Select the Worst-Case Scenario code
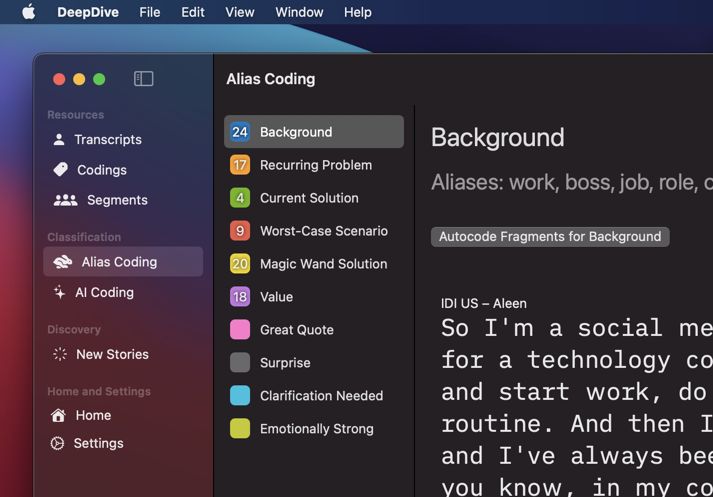The height and width of the screenshot is (497, 713). pos(314,231)
